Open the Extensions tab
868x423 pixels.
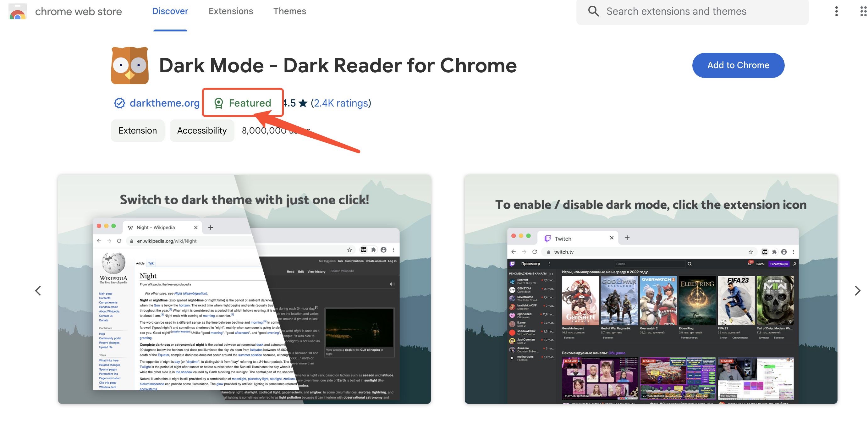[x=230, y=11]
